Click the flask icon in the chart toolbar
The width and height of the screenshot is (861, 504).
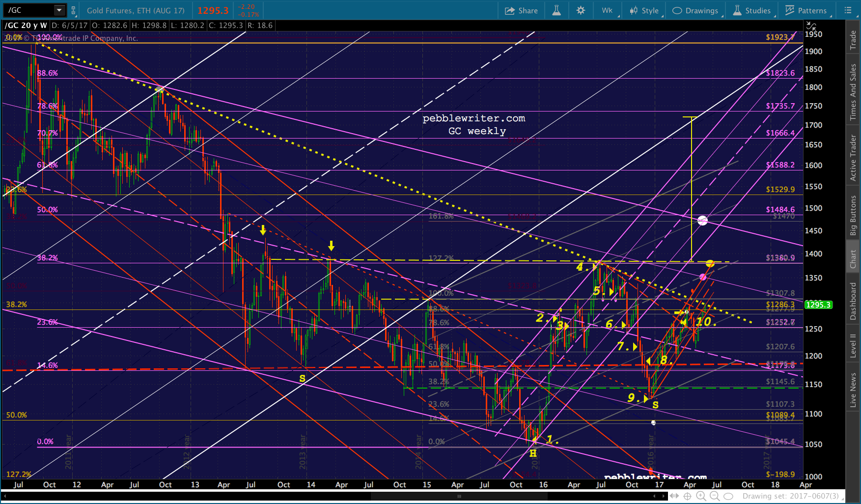coord(556,10)
